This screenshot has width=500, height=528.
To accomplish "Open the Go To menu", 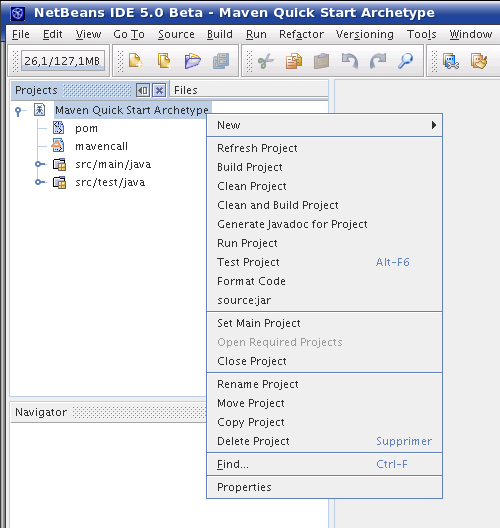I will (x=129, y=34).
